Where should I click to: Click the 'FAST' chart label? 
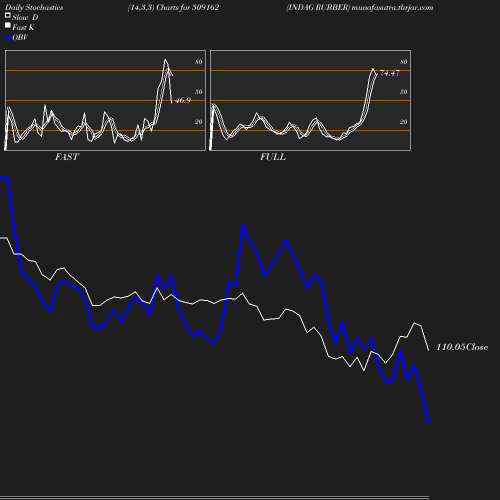(x=67, y=157)
